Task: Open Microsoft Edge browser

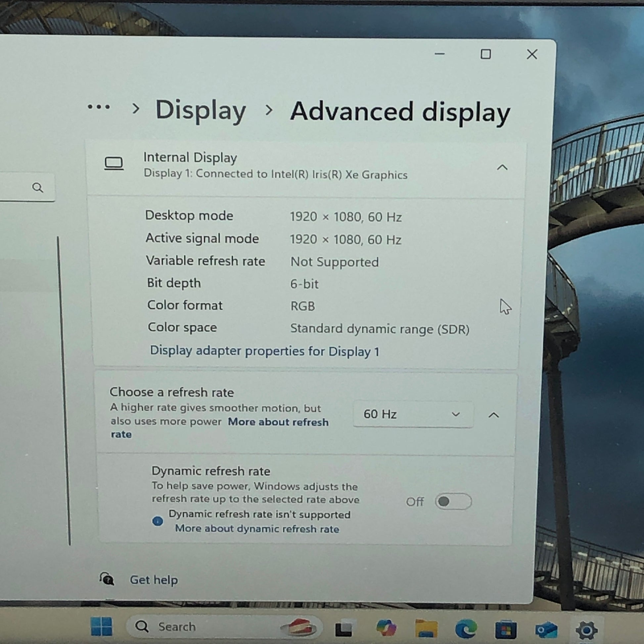Action: (466, 629)
